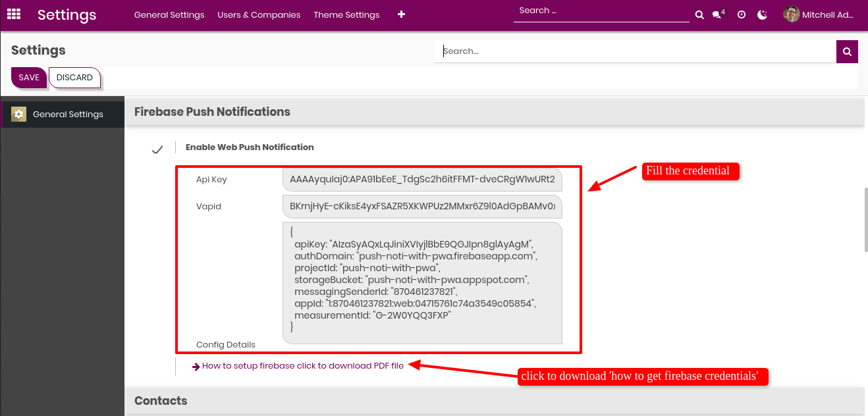Image resolution: width=868 pixels, height=416 pixels.
Task: Click the Config Details label
Action: pos(226,345)
